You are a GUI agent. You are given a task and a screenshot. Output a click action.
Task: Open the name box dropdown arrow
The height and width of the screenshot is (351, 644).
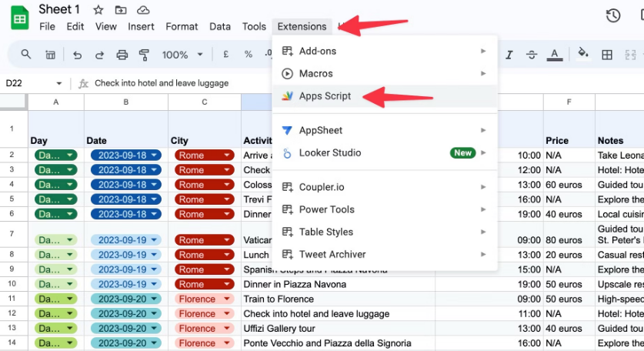point(58,83)
